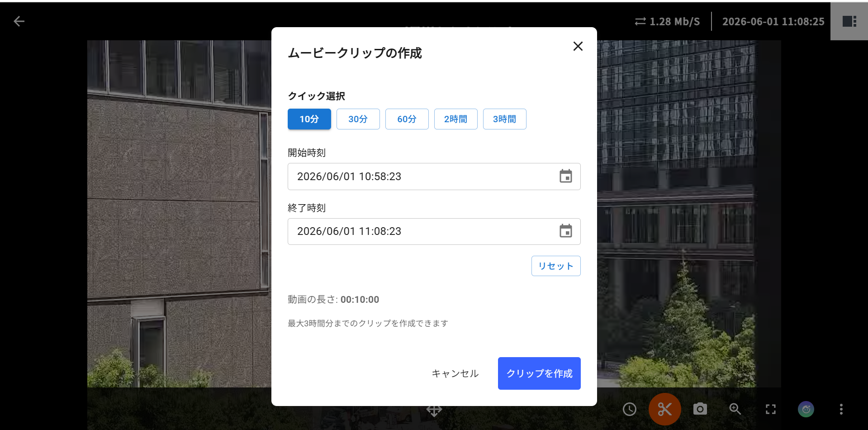Click the 動画の長さ duration value 00:10:00
The image size is (868, 430).
360,300
